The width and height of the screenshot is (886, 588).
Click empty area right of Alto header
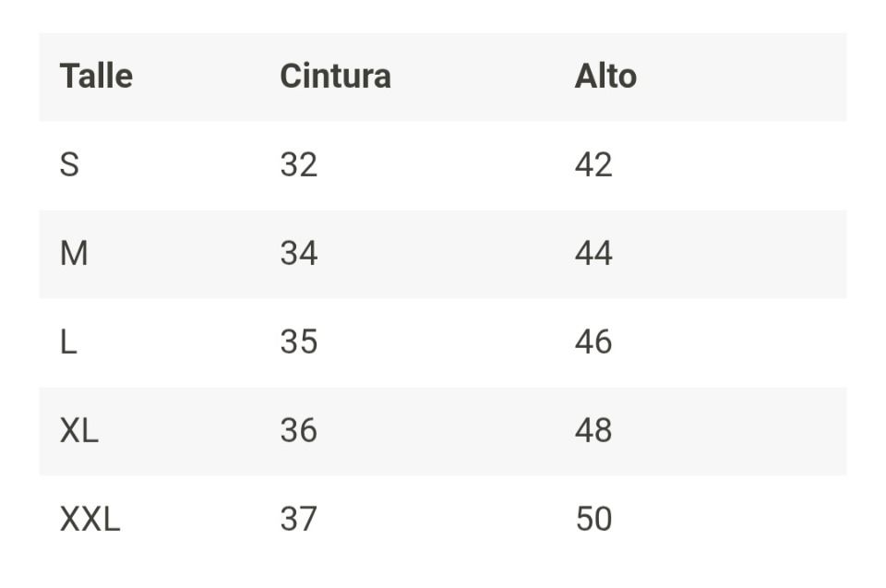[748, 76]
